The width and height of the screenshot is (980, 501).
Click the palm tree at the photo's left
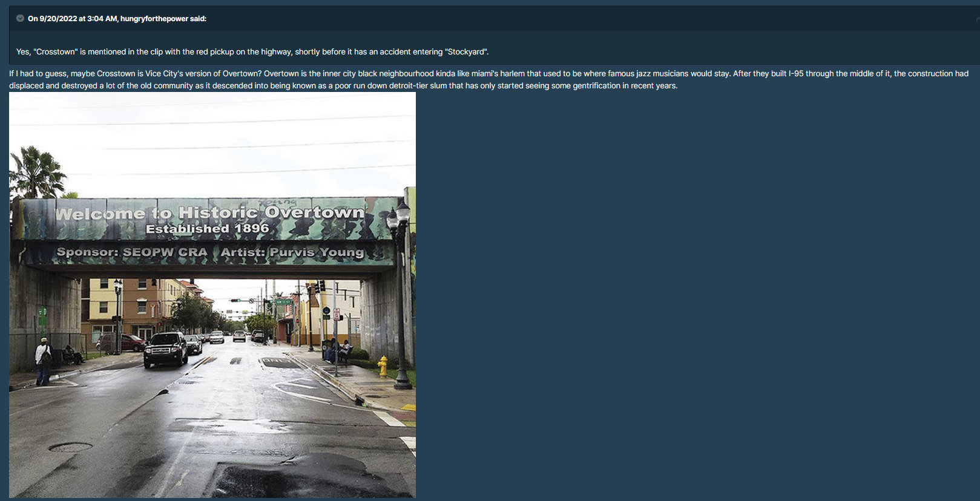(36, 172)
